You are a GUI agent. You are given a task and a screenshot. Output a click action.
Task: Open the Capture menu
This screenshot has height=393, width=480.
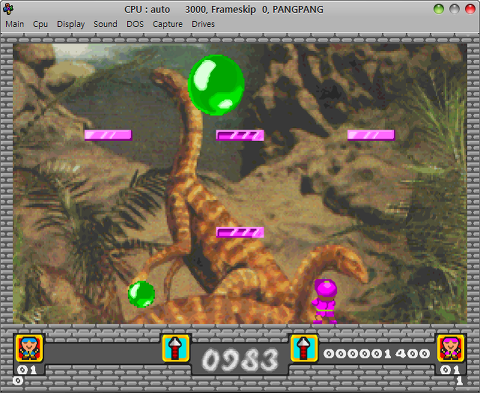(167, 24)
